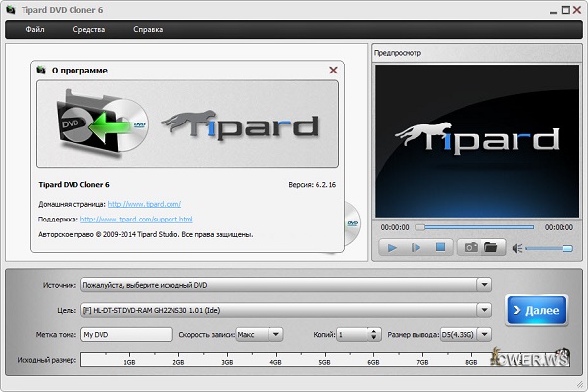Stop the preview playback
The width and height of the screenshot is (588, 392).
[440, 248]
